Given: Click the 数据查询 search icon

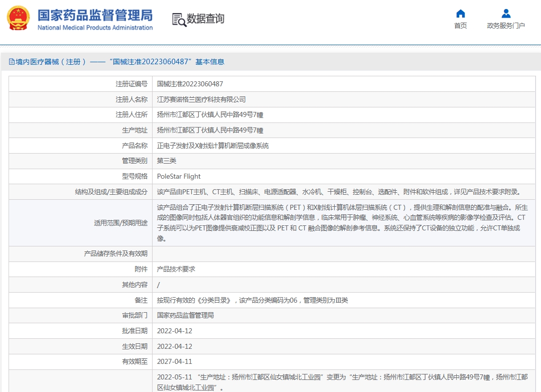Looking at the screenshot, I should pos(179,20).
